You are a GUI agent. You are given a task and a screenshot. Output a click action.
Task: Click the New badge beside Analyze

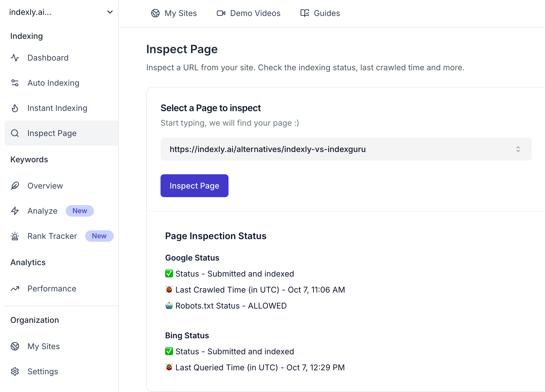(80, 211)
